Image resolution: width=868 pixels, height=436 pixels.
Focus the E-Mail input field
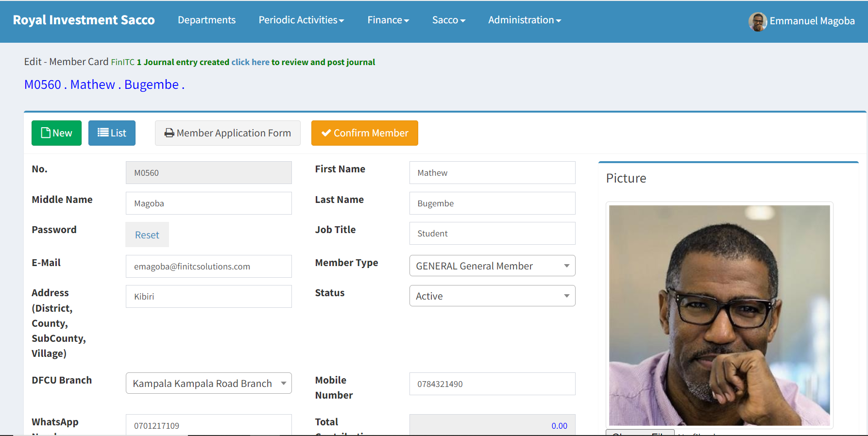pyautogui.click(x=209, y=266)
